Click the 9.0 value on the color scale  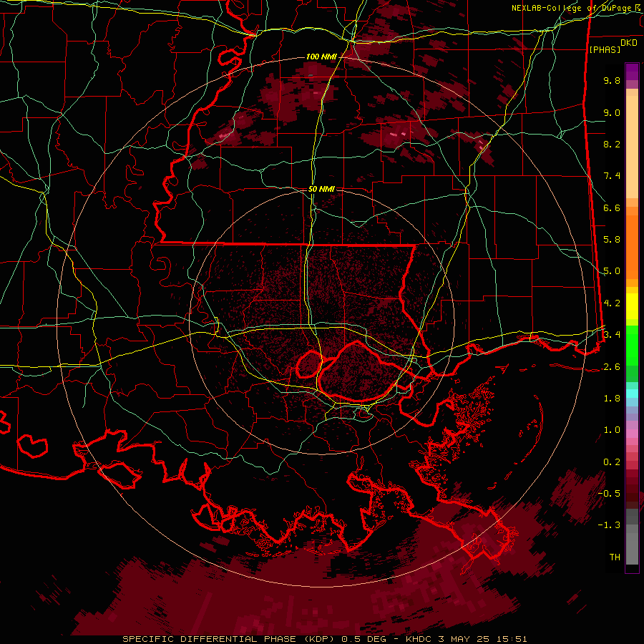(612, 112)
